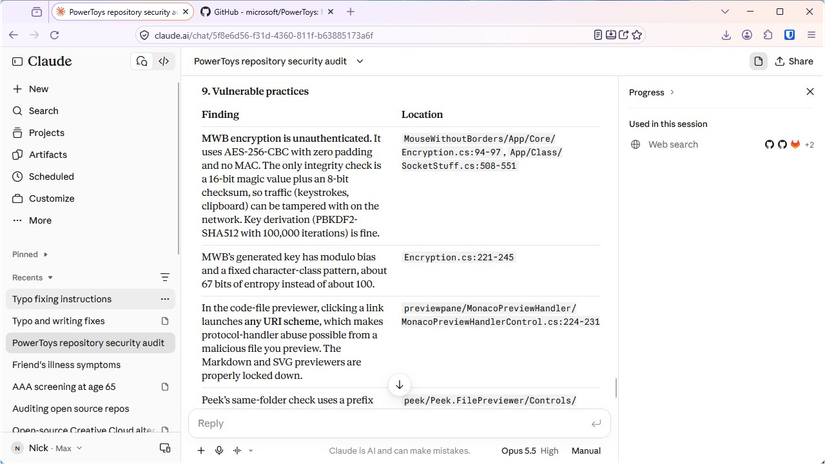This screenshot has width=825, height=464.
Task: Click the tab overview icon left of tabs
Action: [36, 12]
